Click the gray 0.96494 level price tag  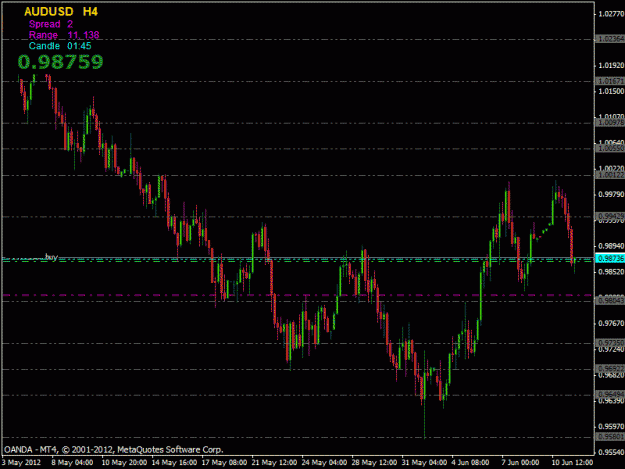tap(610, 395)
